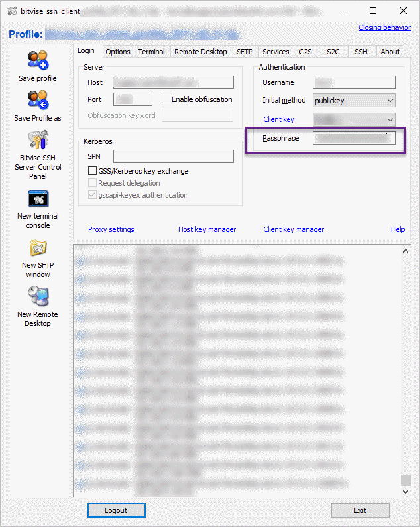Click the Exit button
The image size is (420, 527).
(360, 510)
